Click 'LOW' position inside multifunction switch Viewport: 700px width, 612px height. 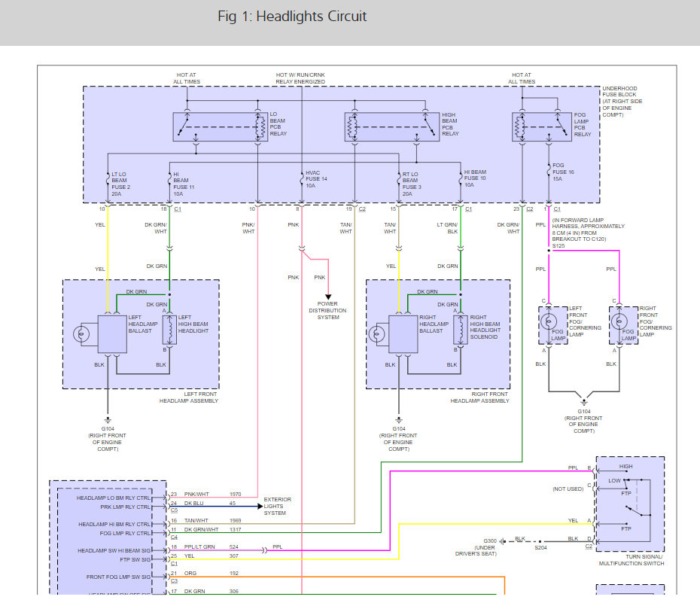tap(614, 481)
